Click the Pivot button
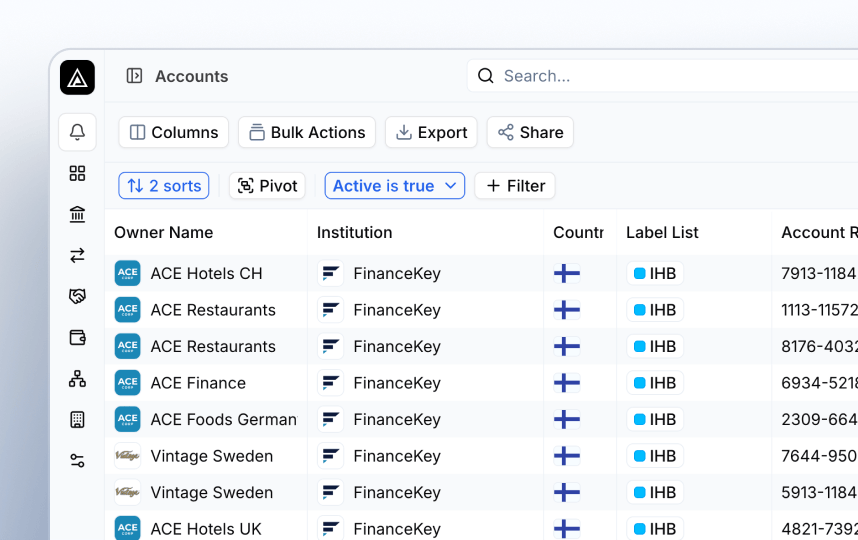The width and height of the screenshot is (858, 540). pyautogui.click(x=267, y=185)
